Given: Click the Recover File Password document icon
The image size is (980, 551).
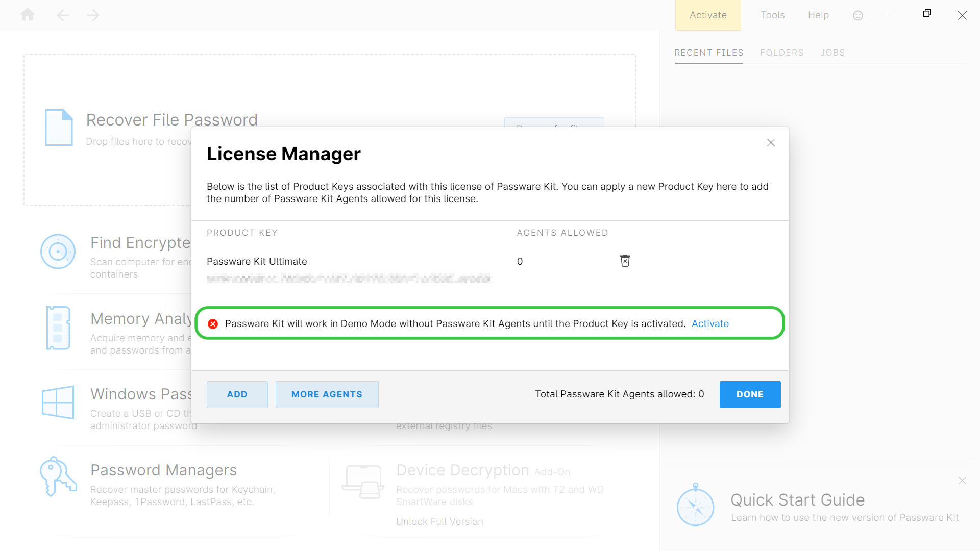Looking at the screenshot, I should tap(59, 128).
